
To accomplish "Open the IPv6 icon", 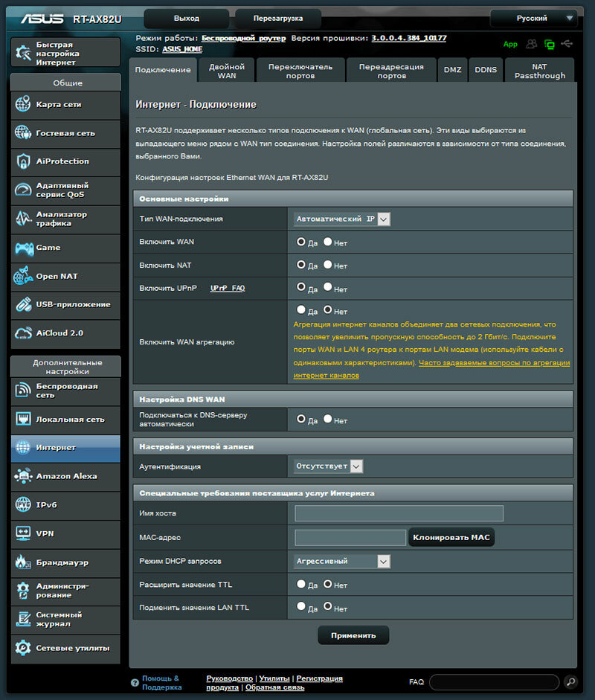I will [23, 504].
